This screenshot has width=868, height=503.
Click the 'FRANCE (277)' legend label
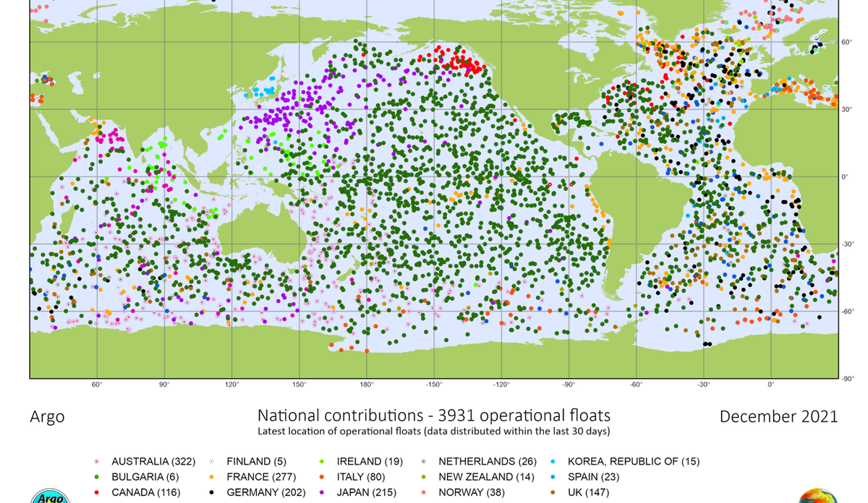[261, 477]
